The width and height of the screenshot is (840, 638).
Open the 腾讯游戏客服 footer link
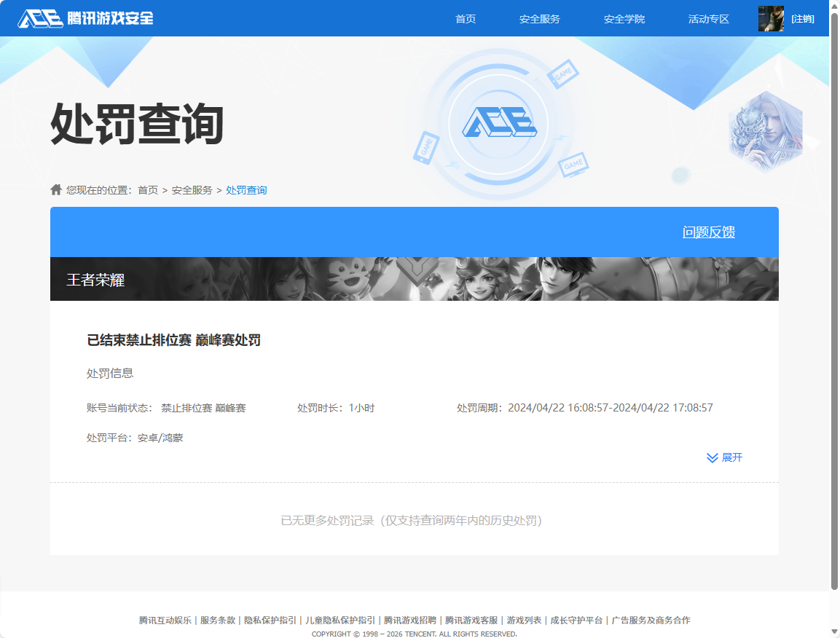pos(474,620)
